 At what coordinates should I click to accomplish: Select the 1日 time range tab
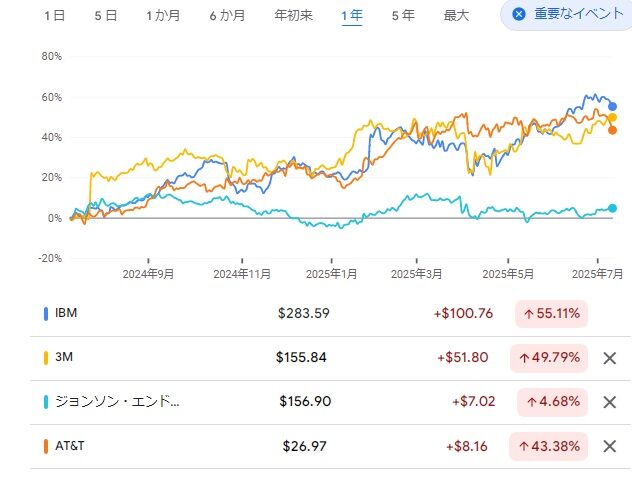(x=56, y=16)
